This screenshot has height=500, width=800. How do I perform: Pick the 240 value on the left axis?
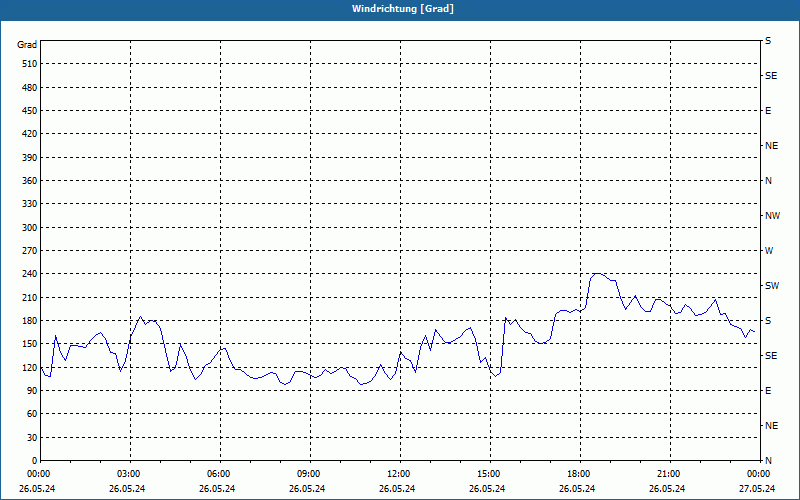tap(30, 274)
